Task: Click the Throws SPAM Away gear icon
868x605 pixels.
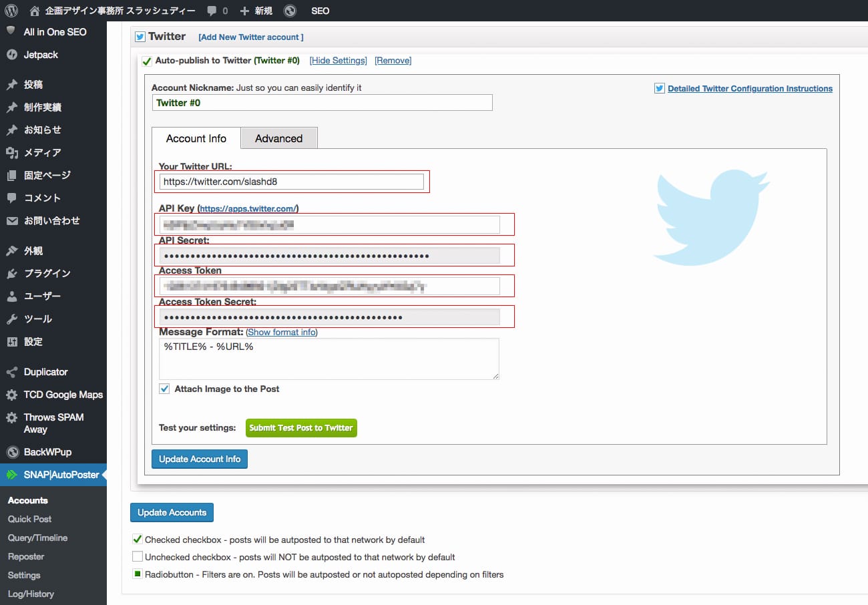Action: [11, 417]
